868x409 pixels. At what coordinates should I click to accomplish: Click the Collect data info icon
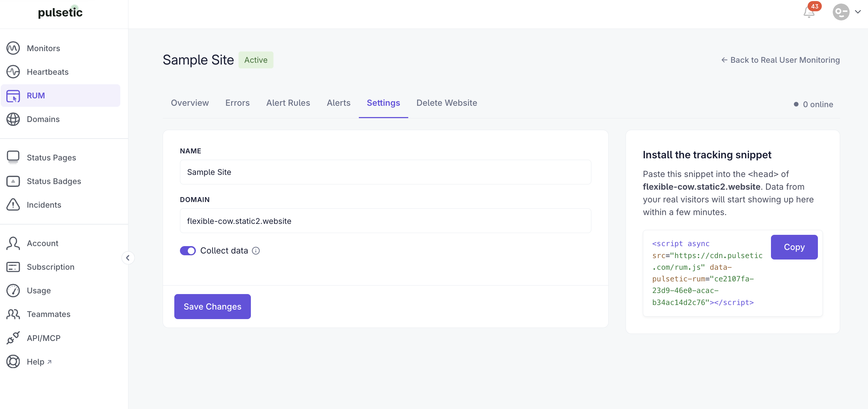click(x=256, y=251)
